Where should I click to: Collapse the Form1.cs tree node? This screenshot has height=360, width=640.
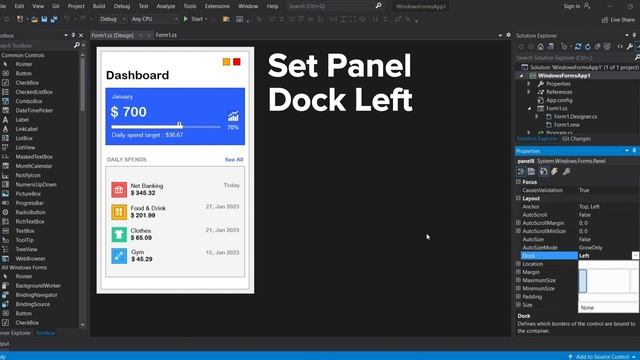coord(529,108)
